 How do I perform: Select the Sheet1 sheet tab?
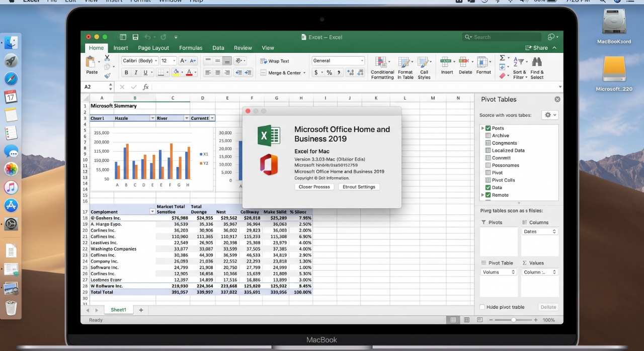tap(119, 310)
